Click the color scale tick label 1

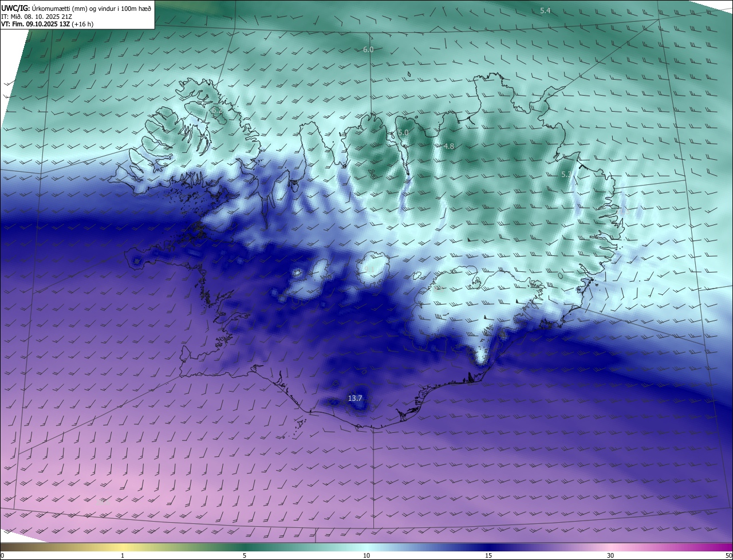point(123,555)
